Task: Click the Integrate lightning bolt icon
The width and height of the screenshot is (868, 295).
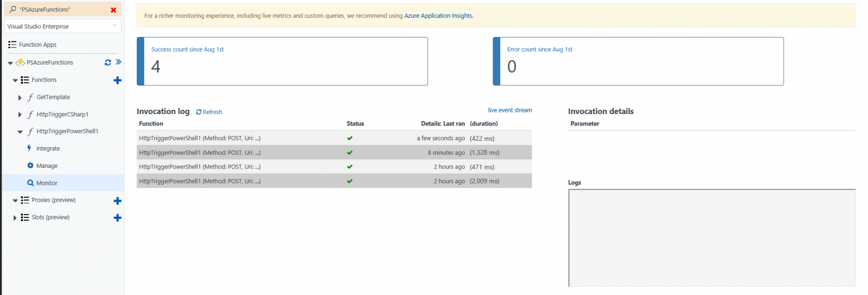Action: [29, 148]
